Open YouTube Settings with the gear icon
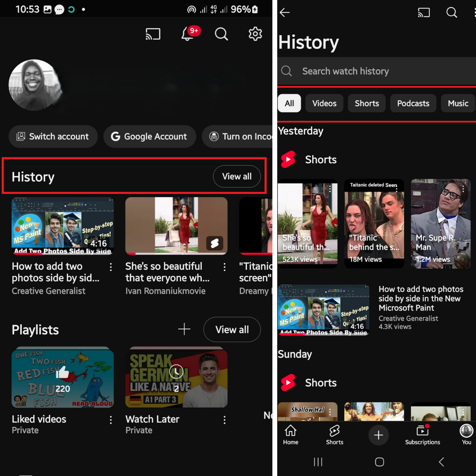 click(x=255, y=34)
